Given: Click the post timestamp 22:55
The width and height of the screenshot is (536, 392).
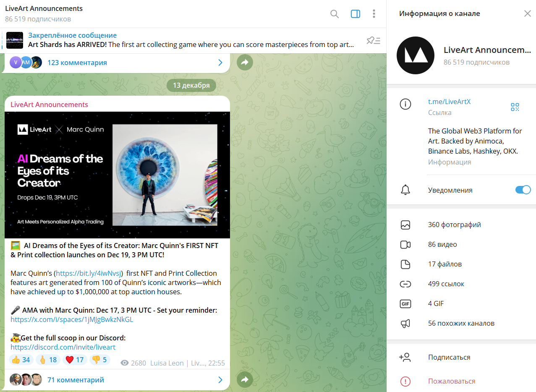Looking at the screenshot, I should tap(217, 363).
